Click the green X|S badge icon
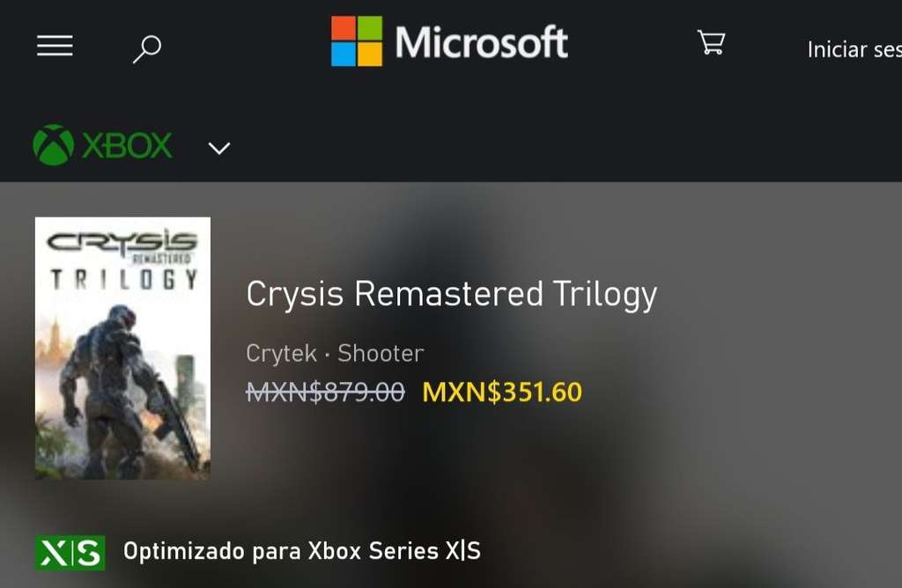 point(70,553)
